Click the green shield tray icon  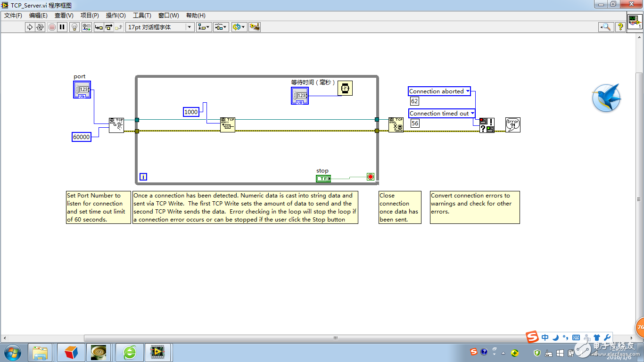[x=537, y=353]
